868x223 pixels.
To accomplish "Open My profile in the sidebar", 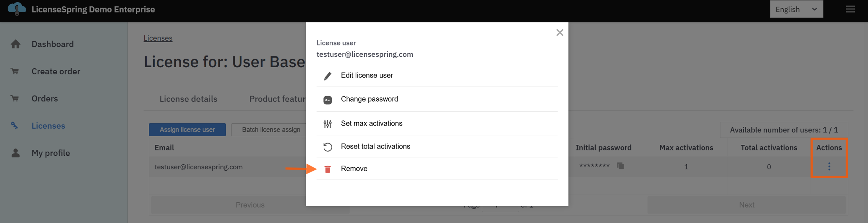I will pyautogui.click(x=50, y=153).
